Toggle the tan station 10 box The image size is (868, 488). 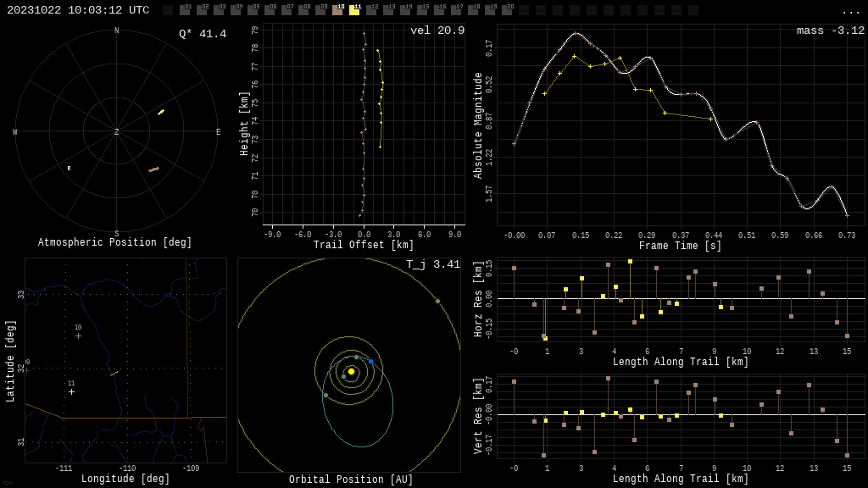337,10
